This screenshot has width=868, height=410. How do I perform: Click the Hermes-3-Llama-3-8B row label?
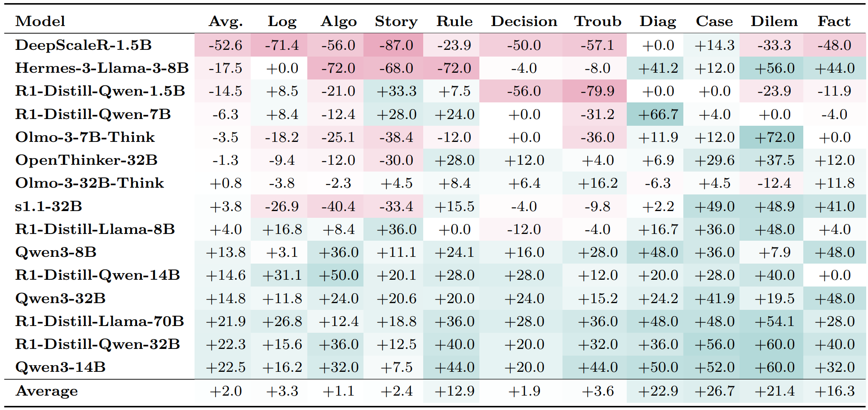click(102, 68)
